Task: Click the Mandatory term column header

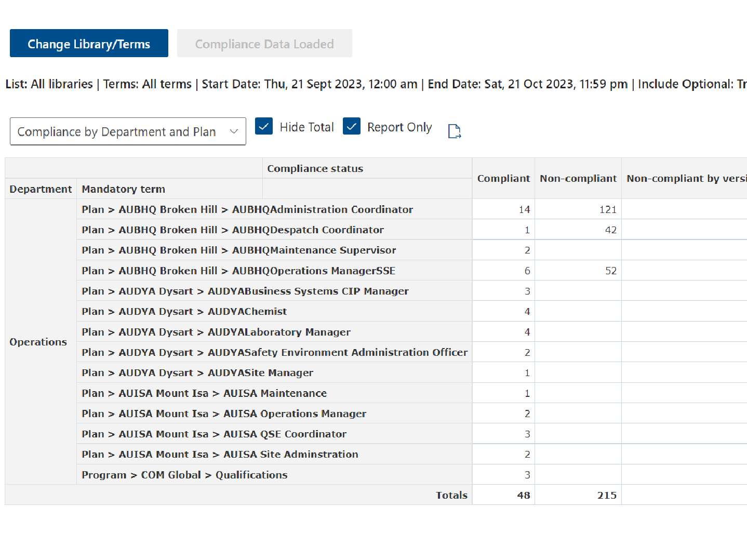Action: [123, 189]
